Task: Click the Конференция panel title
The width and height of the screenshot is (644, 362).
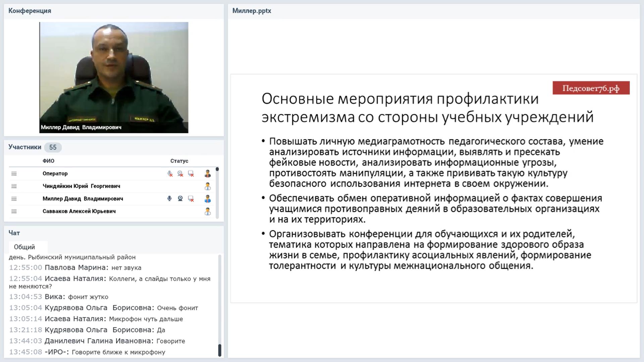Action: pyautogui.click(x=30, y=11)
